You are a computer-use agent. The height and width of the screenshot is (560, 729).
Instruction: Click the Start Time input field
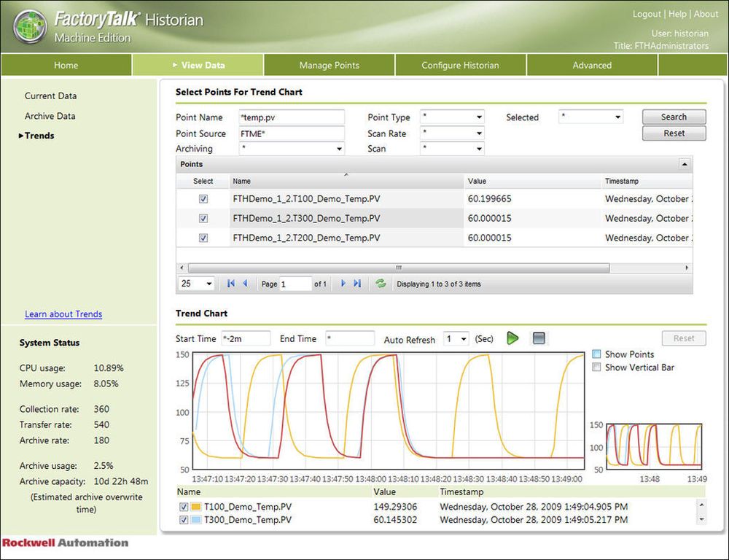(x=244, y=339)
